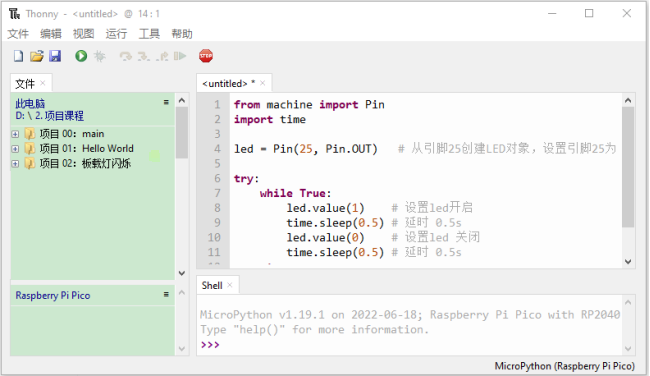
Task: Click the D: drive path segment
Action: pyautogui.click(x=20, y=116)
